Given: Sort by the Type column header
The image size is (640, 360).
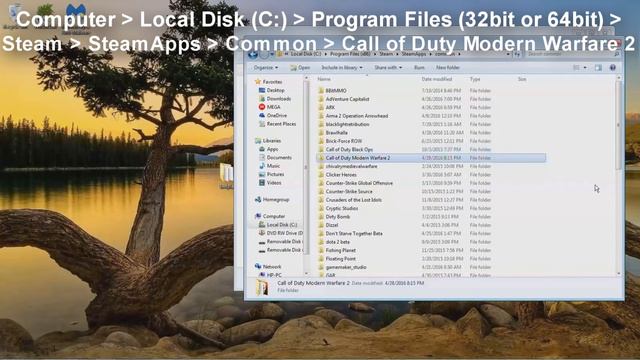Looking at the screenshot, I should click(x=475, y=79).
